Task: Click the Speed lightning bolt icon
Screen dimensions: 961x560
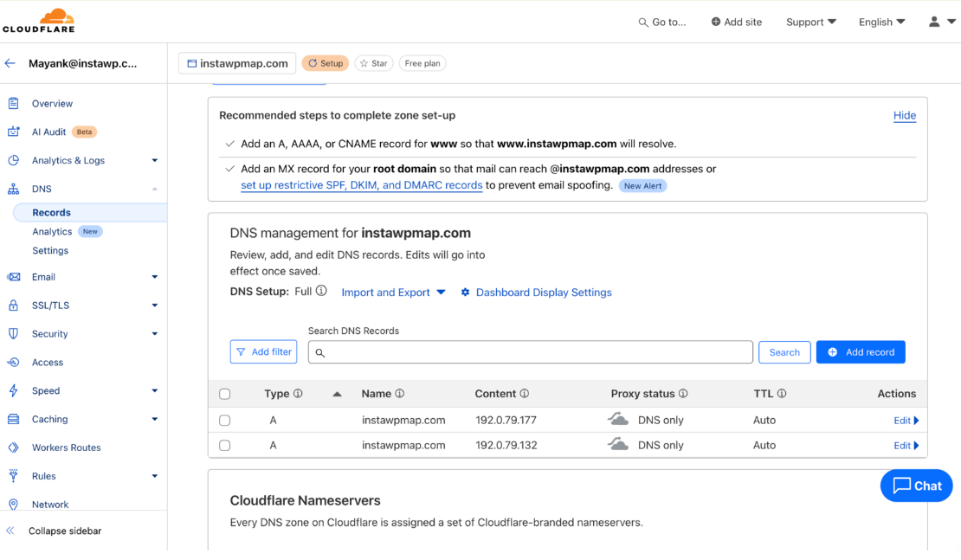Action: point(14,390)
